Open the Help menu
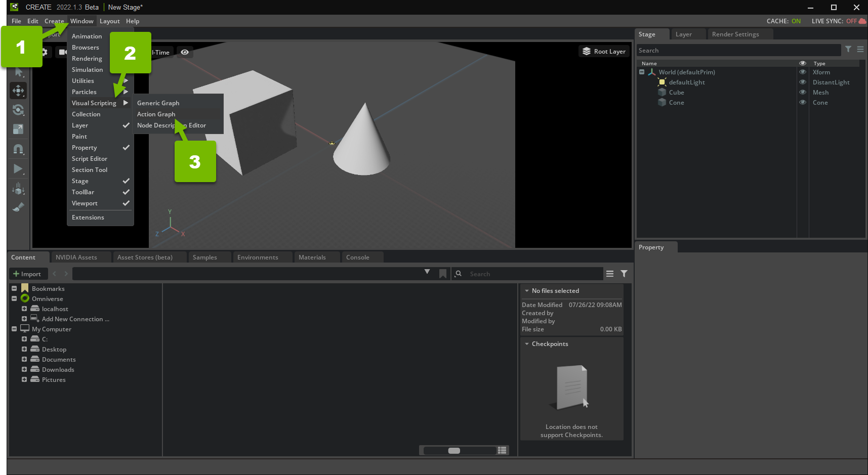This screenshot has width=868, height=475. tap(133, 21)
